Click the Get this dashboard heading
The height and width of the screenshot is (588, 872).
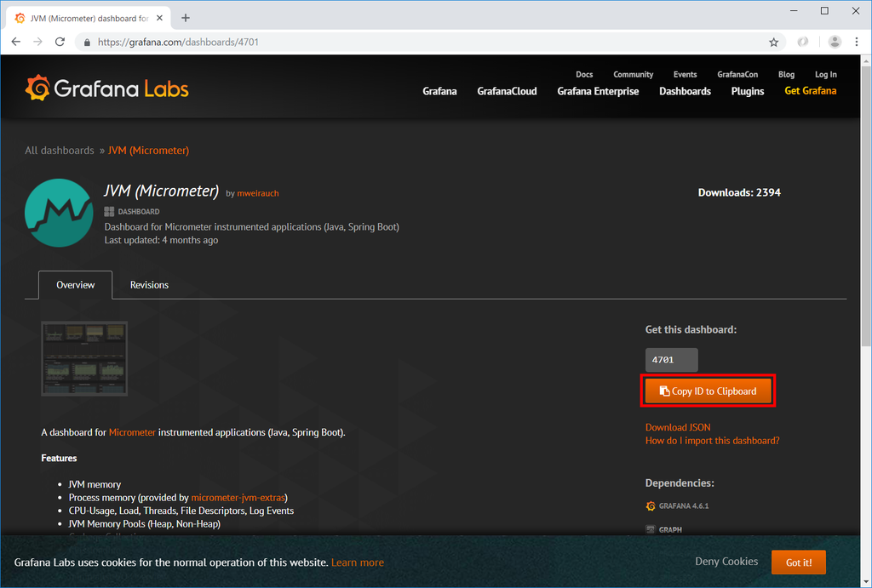[691, 329]
